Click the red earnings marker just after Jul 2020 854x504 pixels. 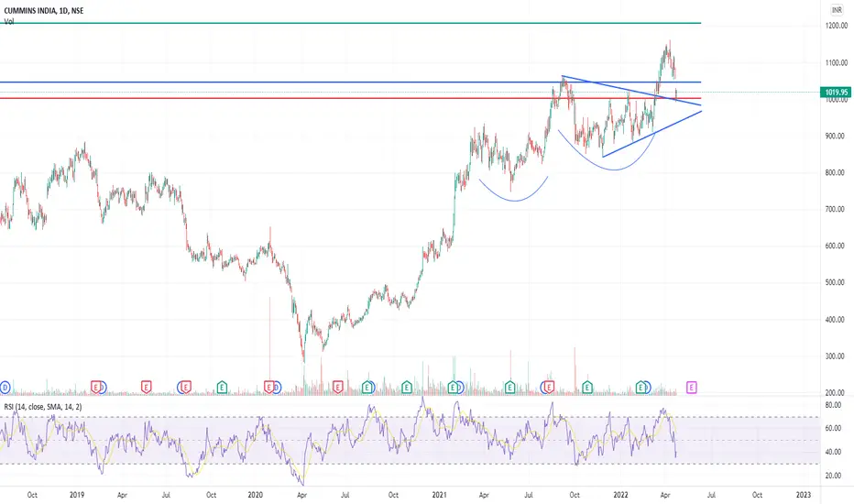pyautogui.click(x=338, y=388)
